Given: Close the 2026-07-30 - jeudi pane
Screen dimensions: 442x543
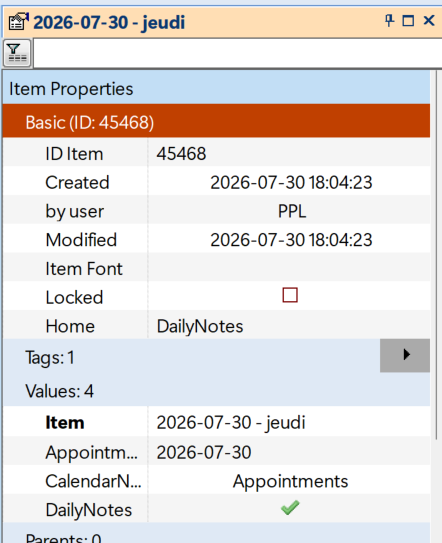Looking at the screenshot, I should coord(429,20).
